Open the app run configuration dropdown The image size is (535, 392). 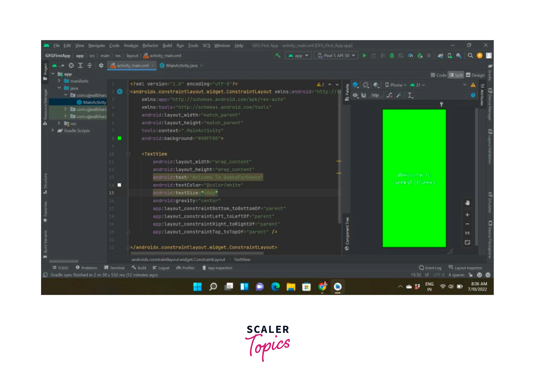click(298, 56)
